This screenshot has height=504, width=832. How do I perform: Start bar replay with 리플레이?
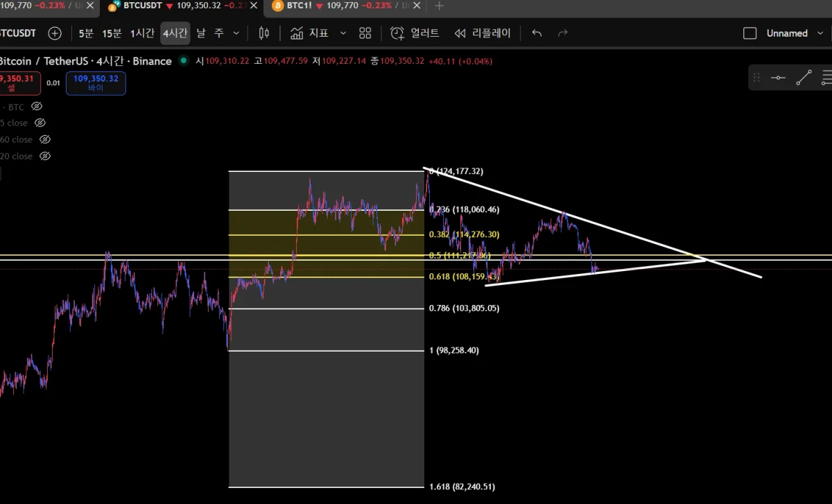pyautogui.click(x=483, y=33)
